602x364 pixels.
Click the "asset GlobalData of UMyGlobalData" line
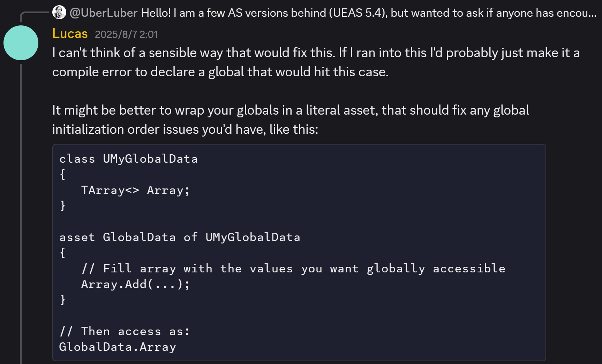[180, 237]
